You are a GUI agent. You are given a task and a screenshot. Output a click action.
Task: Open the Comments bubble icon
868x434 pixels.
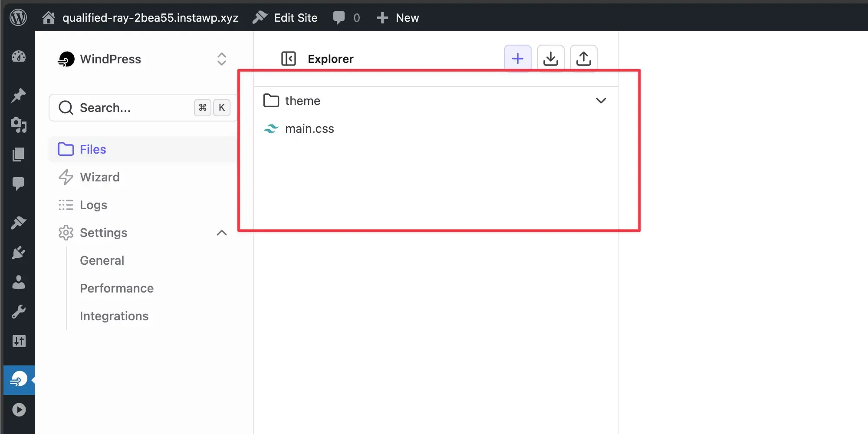18,184
